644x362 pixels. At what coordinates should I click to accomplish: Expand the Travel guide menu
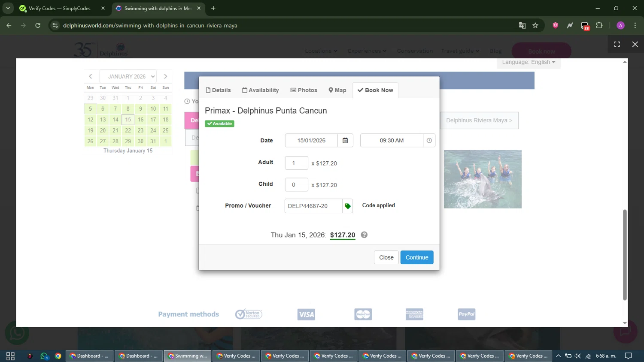(x=460, y=51)
